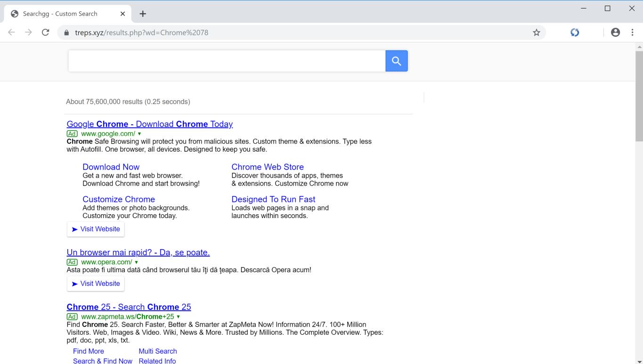
Task: Click the Ad badge beside www.google.com/
Action: click(72, 134)
